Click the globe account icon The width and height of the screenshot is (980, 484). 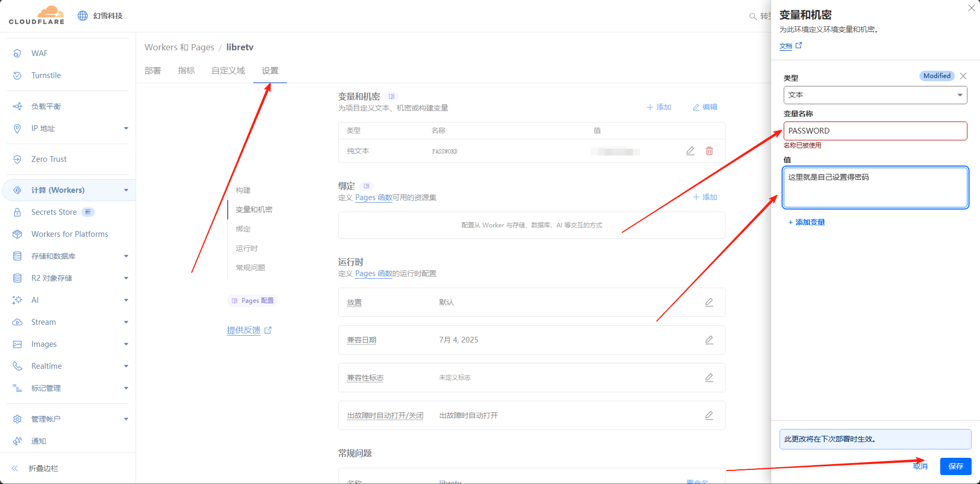(83, 16)
